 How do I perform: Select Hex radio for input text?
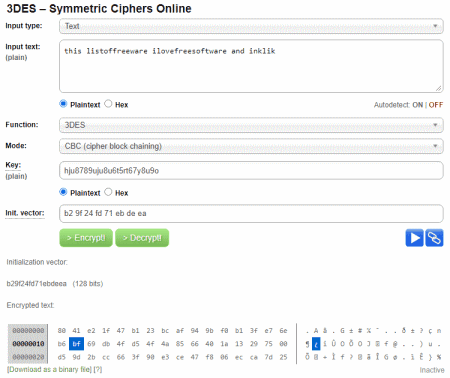[108, 104]
